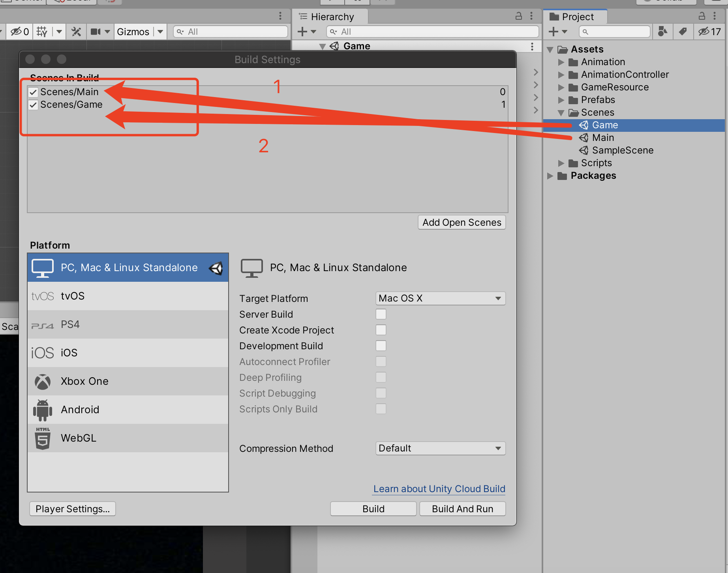Image resolution: width=728 pixels, height=573 pixels.
Task: Select the Game scene asset
Action: point(634,125)
